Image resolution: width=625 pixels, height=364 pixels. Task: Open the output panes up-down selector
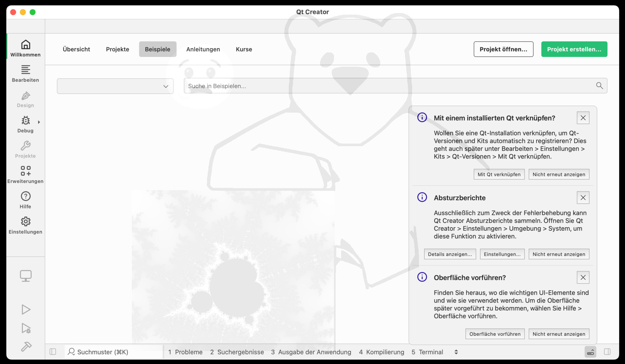pyautogui.click(x=456, y=352)
